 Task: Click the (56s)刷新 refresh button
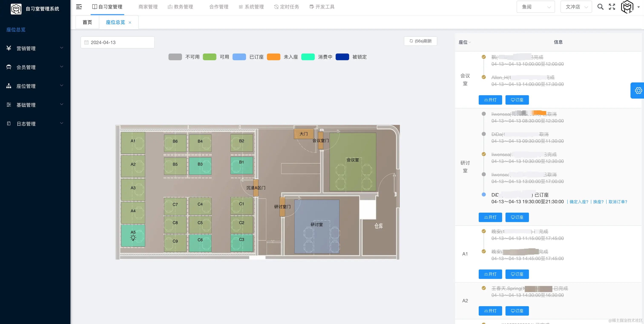420,41
